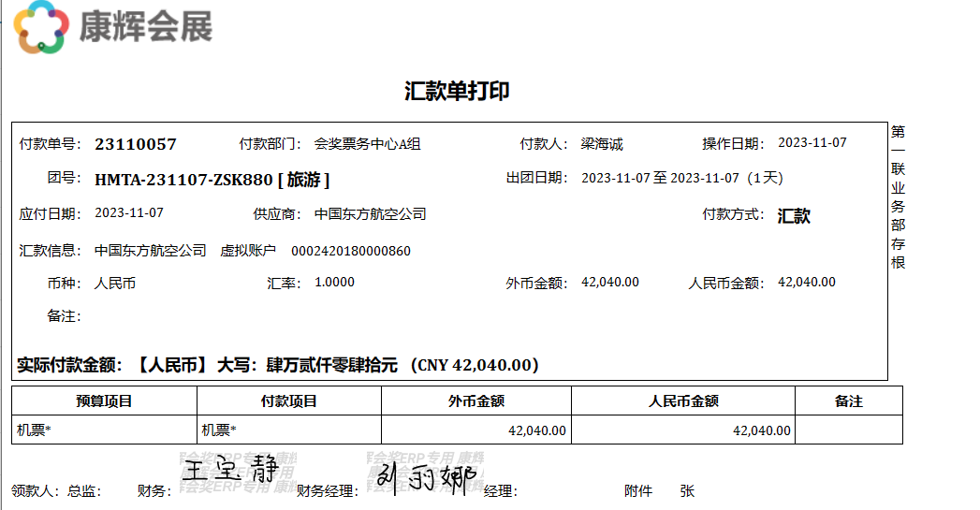980x510 pixels.
Task: Click the 付款部门 value 会奖票务中心A组
Action: (367, 144)
